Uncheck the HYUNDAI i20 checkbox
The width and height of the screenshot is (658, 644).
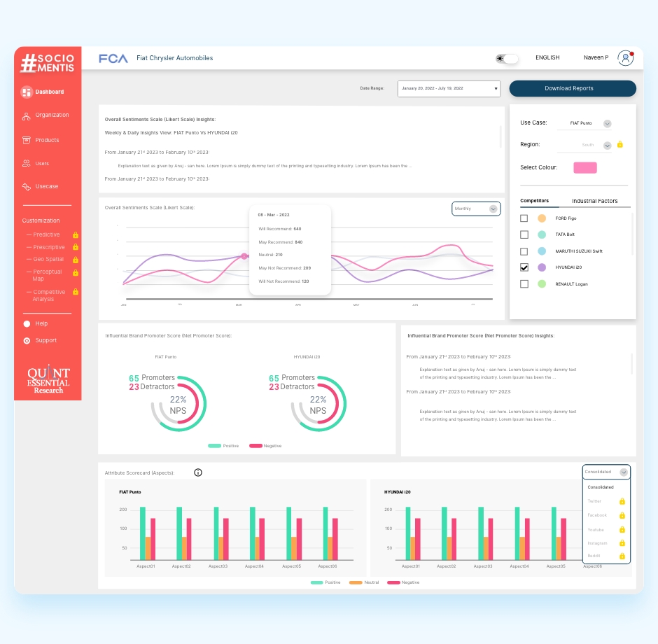point(524,267)
